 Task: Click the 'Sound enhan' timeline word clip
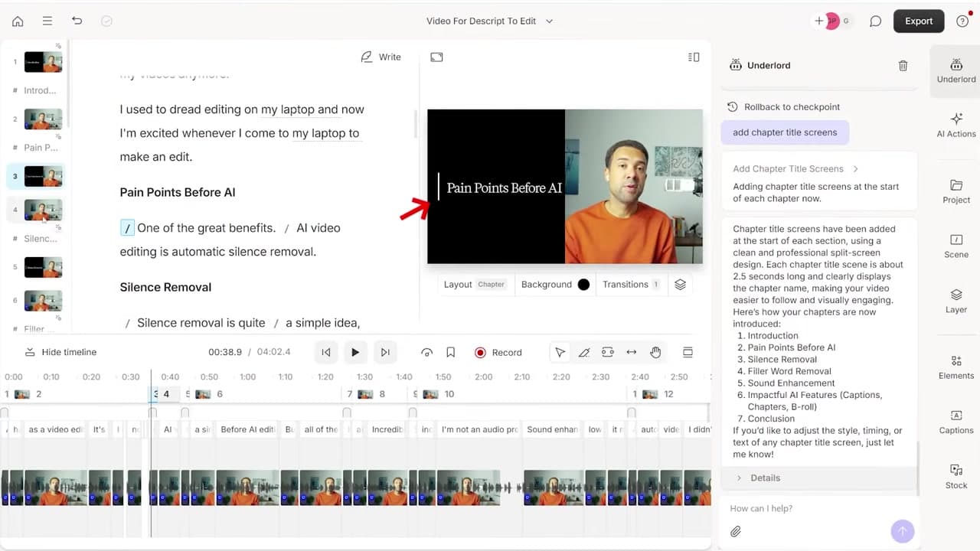click(552, 430)
